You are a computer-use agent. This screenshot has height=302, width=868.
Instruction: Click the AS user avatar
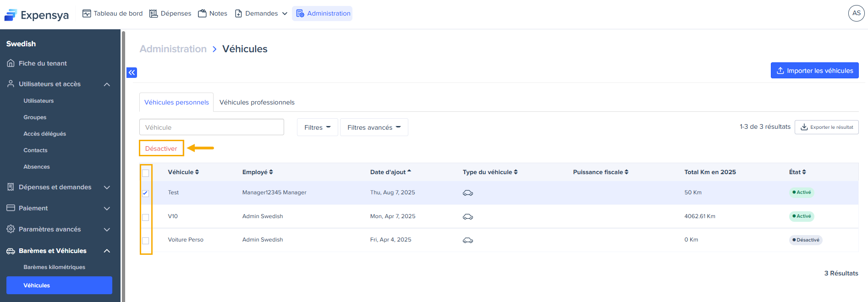tap(856, 13)
